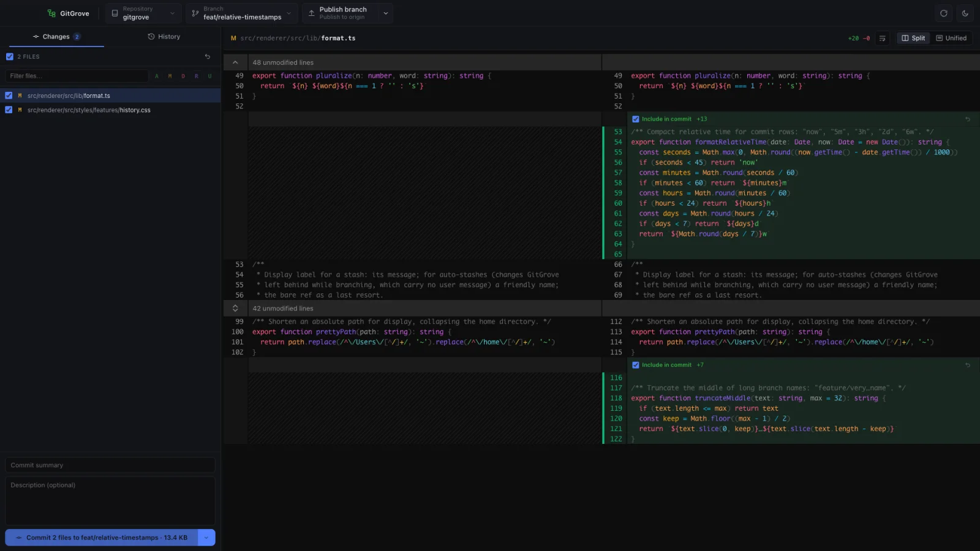The width and height of the screenshot is (980, 551).
Task: Click line number 116 in right gutter
Action: click(616, 378)
